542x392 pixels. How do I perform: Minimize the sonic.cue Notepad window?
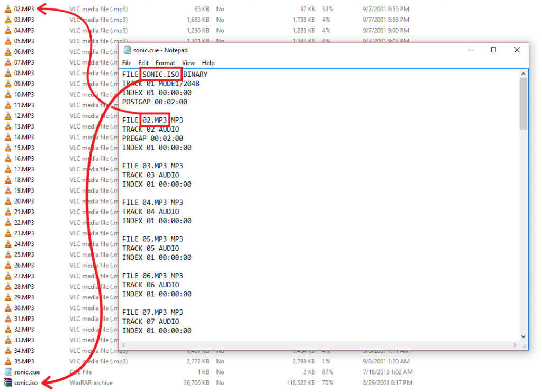pyautogui.click(x=471, y=50)
